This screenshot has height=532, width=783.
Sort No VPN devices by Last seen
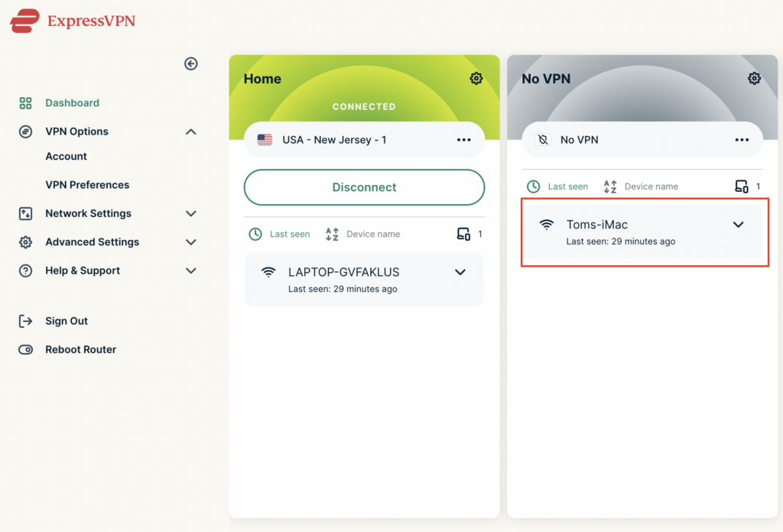click(568, 187)
